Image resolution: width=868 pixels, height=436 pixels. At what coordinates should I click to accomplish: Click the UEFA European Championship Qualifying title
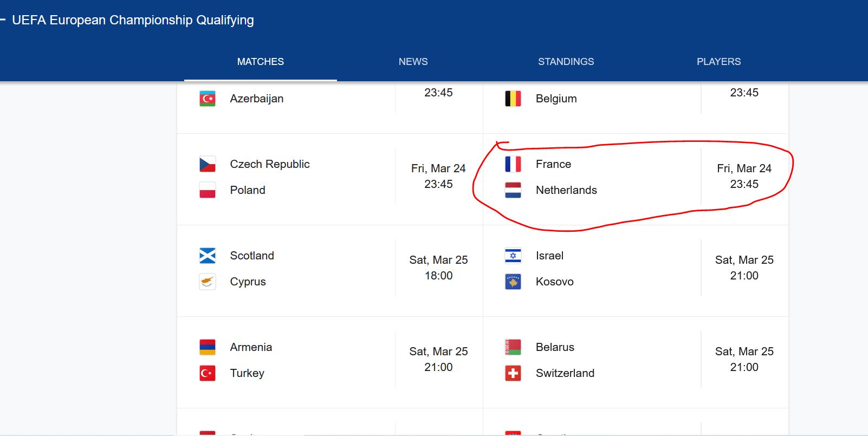click(133, 20)
